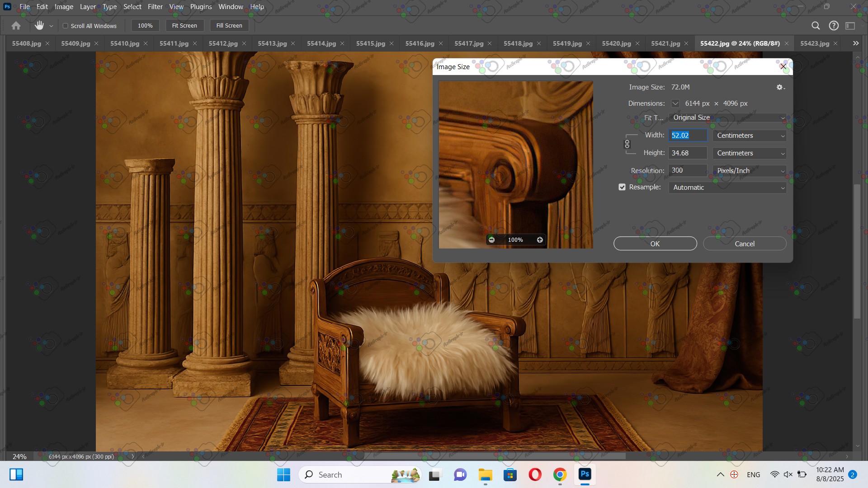868x488 pixels.
Task: Open the Fit To preset dropdown
Action: click(727, 117)
